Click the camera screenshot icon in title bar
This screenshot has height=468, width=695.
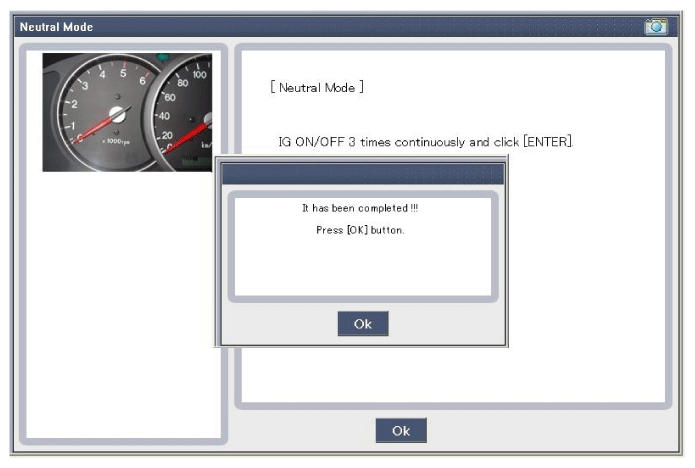[656, 27]
